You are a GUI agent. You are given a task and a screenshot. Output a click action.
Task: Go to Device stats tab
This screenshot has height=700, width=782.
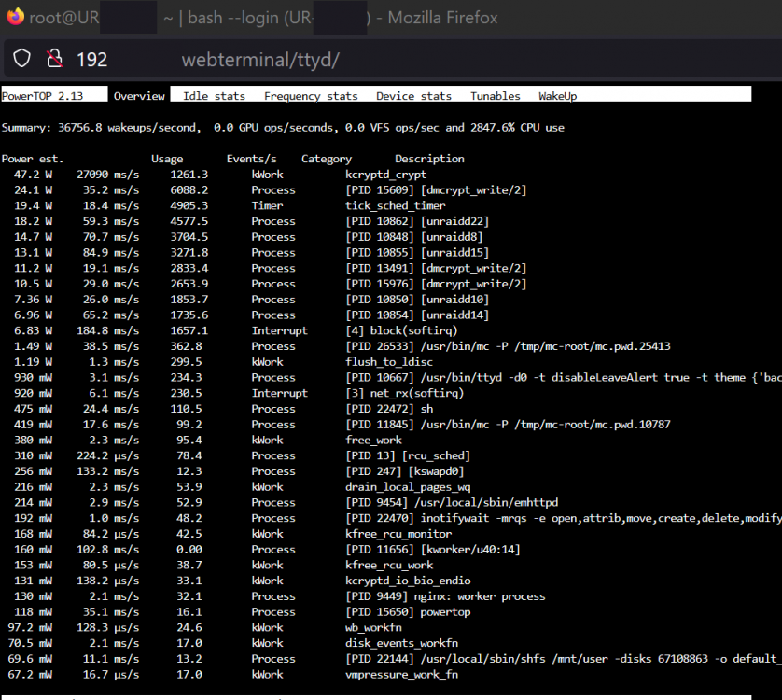[413, 96]
